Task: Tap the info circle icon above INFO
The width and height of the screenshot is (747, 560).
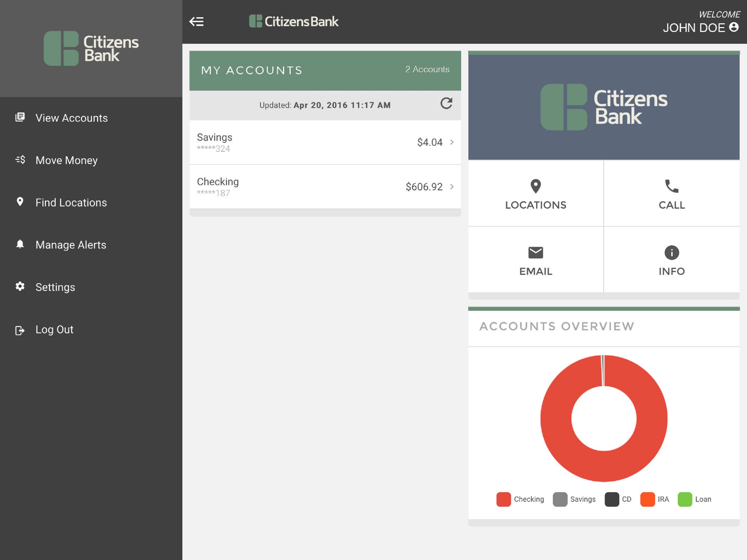Action: point(671,252)
